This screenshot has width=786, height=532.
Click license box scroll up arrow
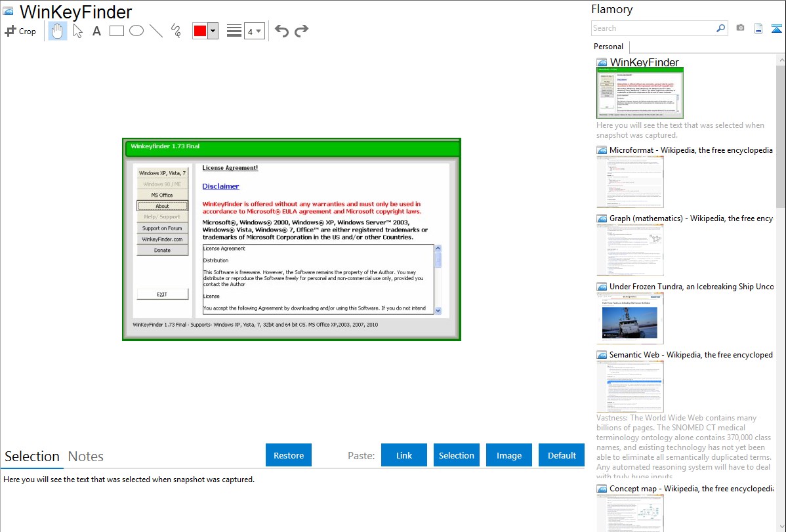[x=438, y=248]
